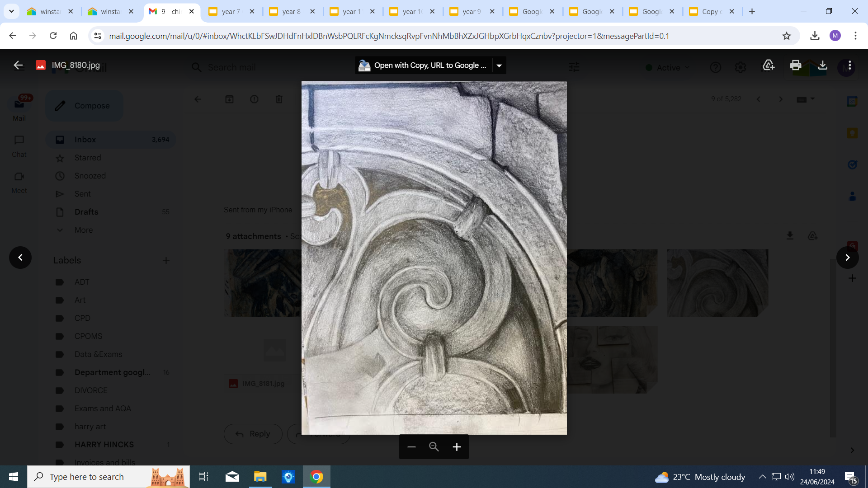The width and height of the screenshot is (868, 488).
Task: Expand the Open with dropdown arrow
Action: point(499,66)
